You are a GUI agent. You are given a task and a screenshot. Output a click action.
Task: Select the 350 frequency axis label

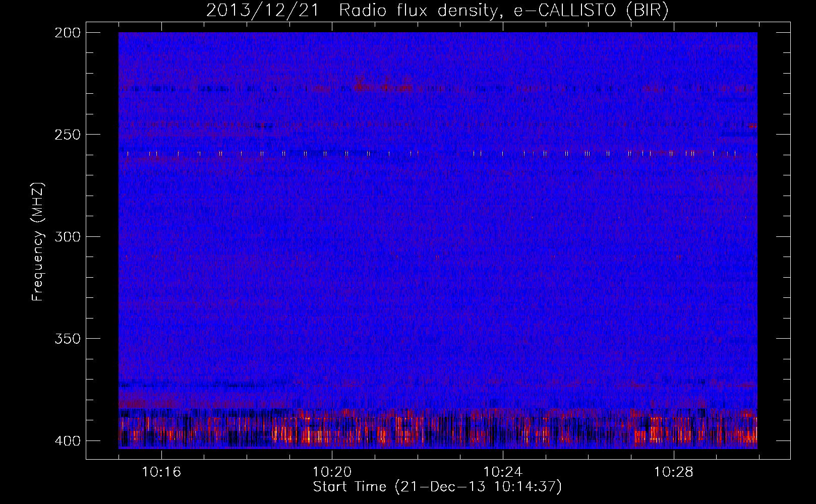click(68, 339)
